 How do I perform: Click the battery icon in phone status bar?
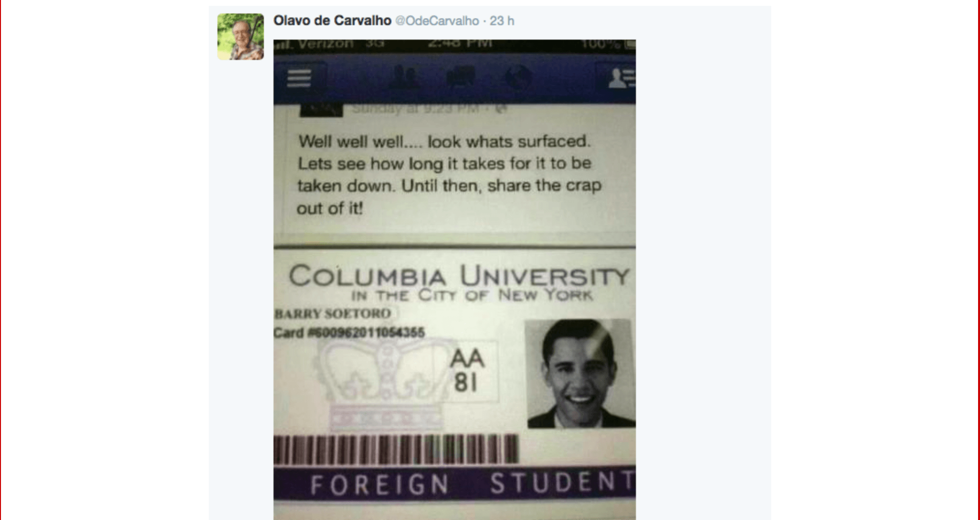click(x=629, y=44)
